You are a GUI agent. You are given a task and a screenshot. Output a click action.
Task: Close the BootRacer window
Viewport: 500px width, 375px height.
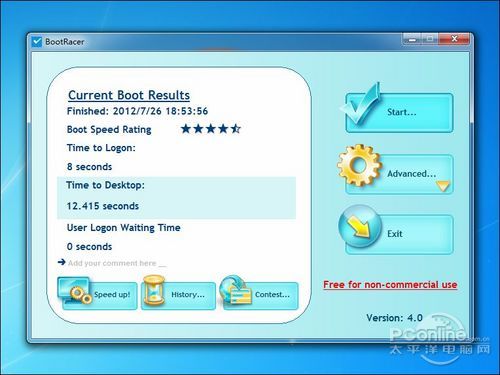tap(454, 39)
